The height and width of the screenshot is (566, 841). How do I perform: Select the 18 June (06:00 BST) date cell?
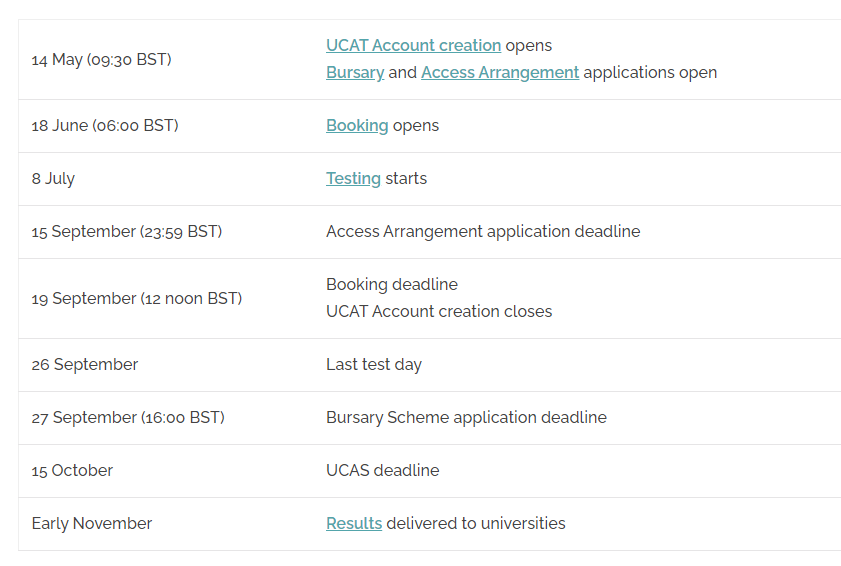pos(105,126)
